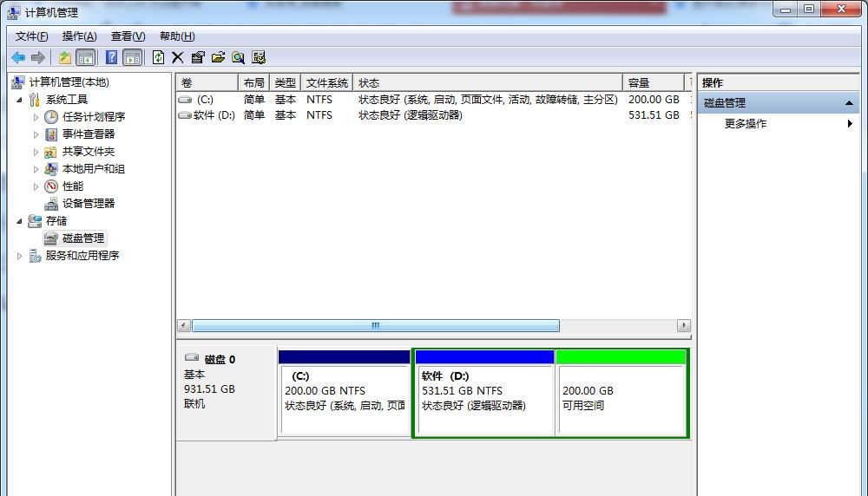868x496 pixels.
Task: Click the 服务和应用程序 icon
Action: [35, 256]
